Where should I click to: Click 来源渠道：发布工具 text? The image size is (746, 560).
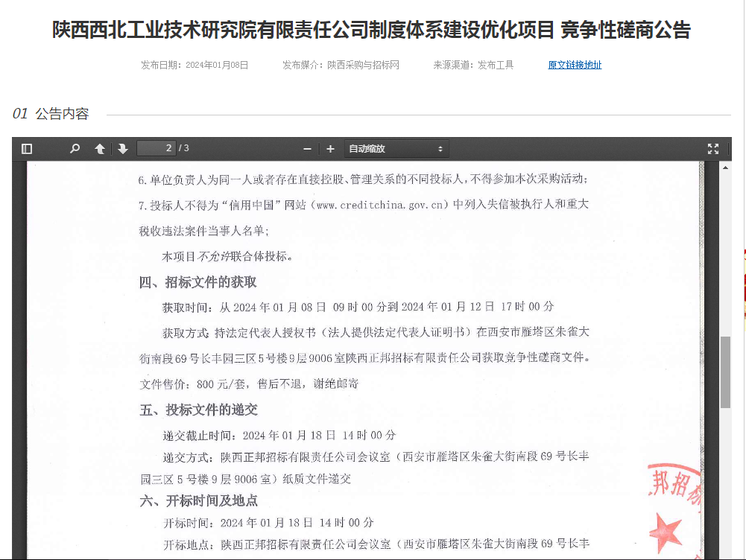pos(473,65)
